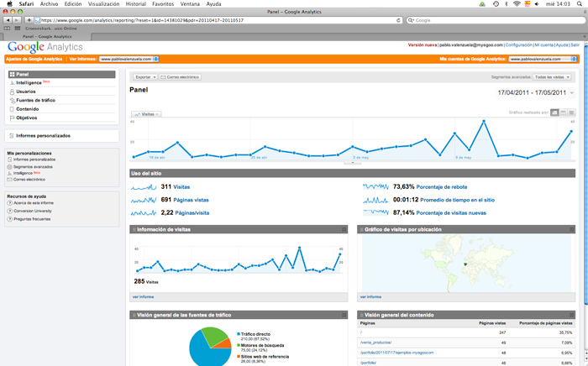Screen dimensions: 588x366
Task: Click the Segmentos avanzados customization icon
Action: (10, 166)
